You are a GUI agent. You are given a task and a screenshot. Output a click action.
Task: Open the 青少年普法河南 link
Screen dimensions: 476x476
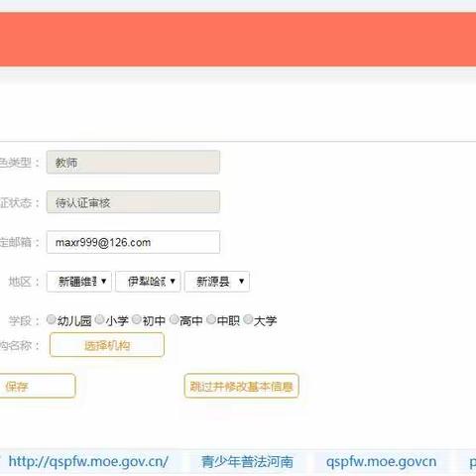click(247, 462)
